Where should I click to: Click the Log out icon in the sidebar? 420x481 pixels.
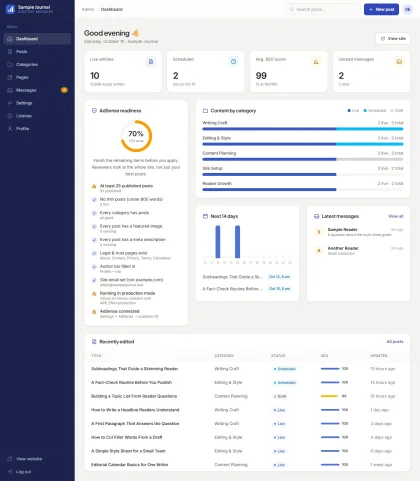point(10,472)
